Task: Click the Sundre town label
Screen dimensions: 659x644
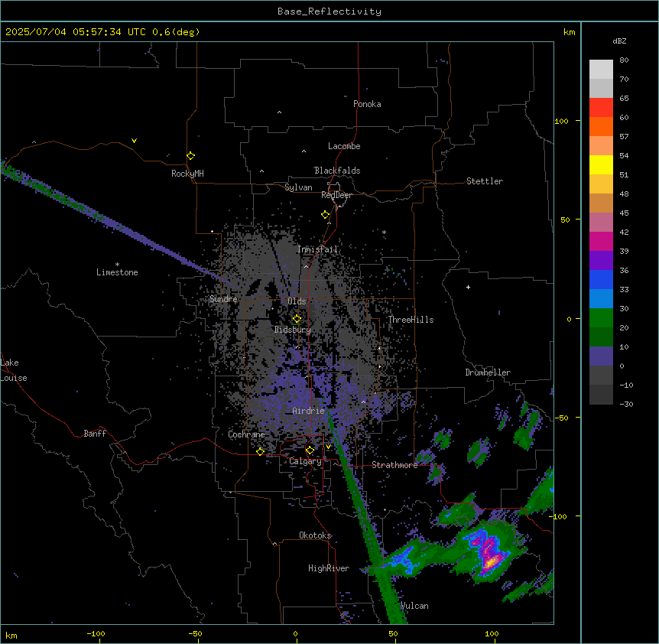Action: [x=223, y=299]
